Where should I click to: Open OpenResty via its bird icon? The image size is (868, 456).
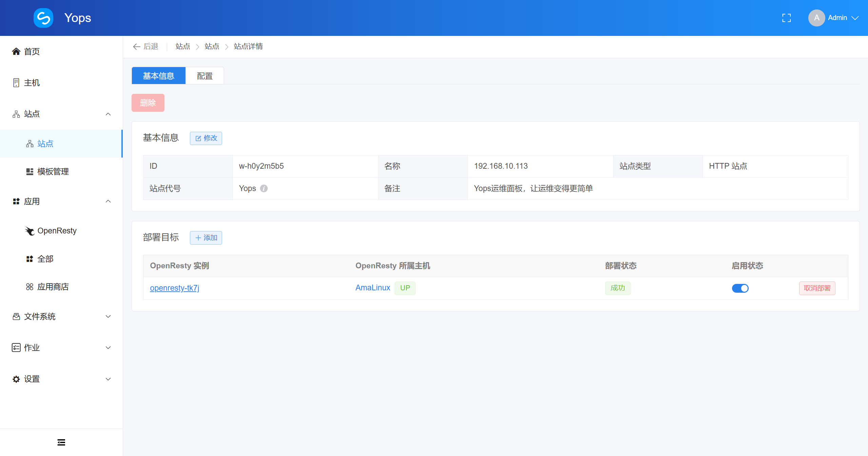click(x=30, y=231)
